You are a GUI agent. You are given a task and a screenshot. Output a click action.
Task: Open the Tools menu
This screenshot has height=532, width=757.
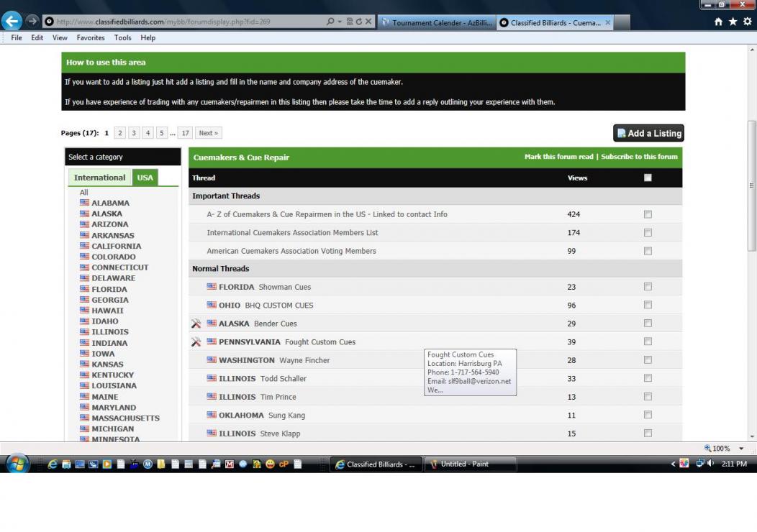[x=122, y=37]
